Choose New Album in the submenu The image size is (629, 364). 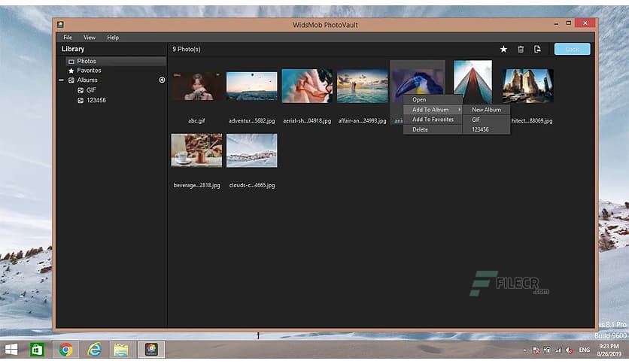(x=486, y=110)
